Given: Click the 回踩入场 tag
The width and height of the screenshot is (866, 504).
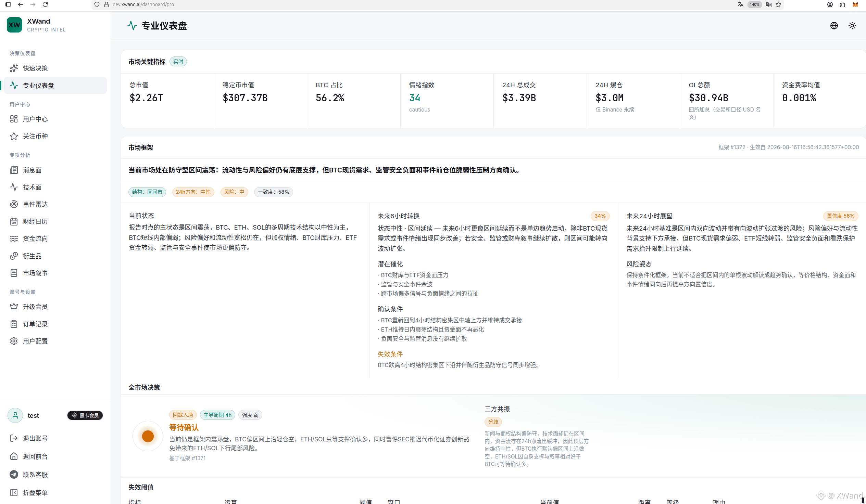Looking at the screenshot, I should [x=183, y=415].
